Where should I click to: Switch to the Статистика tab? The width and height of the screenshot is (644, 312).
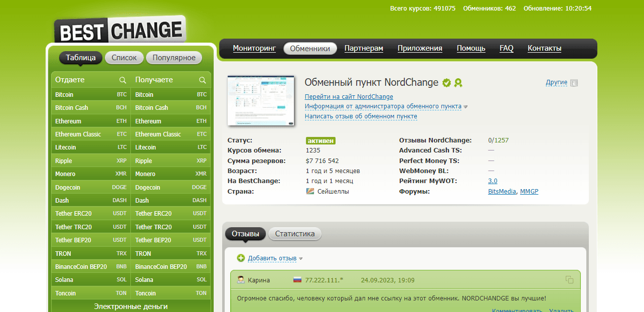click(x=295, y=234)
